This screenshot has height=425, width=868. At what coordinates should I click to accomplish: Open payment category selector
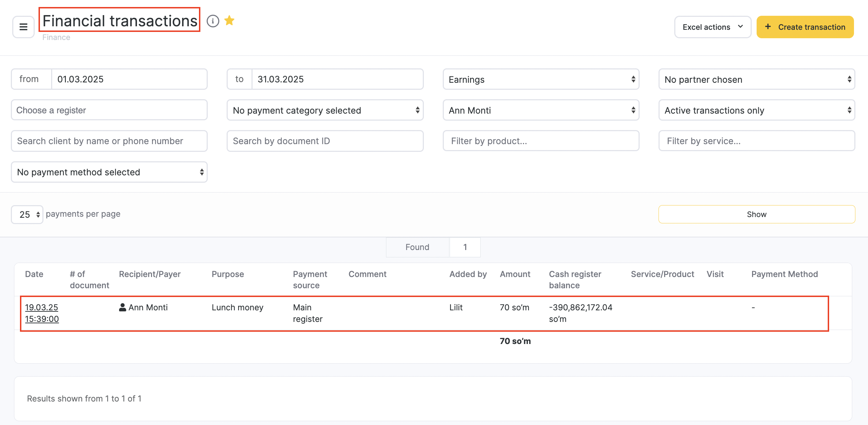coord(325,110)
